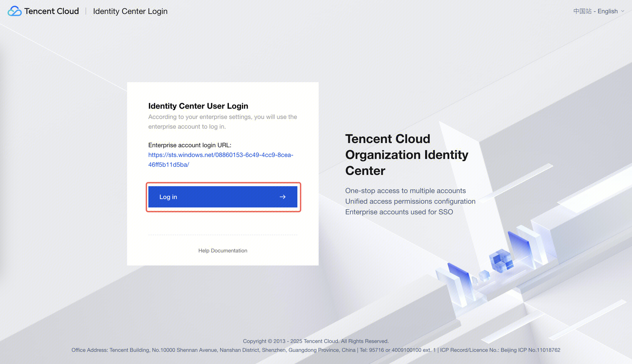Viewport: 632px width, 364px height.
Task: Click the blue Log in button
Action: click(223, 197)
